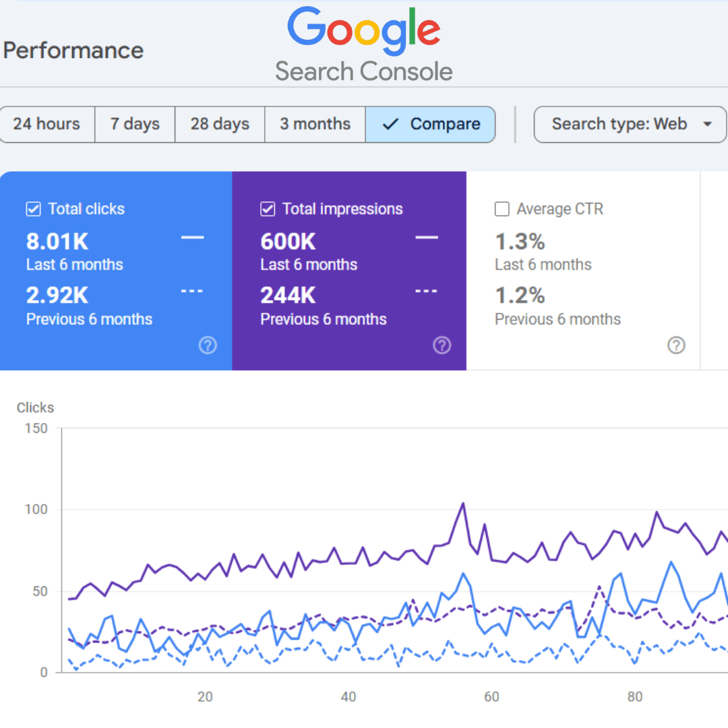728x728 pixels.
Task: Click the 600K impressions value
Action: point(288,241)
